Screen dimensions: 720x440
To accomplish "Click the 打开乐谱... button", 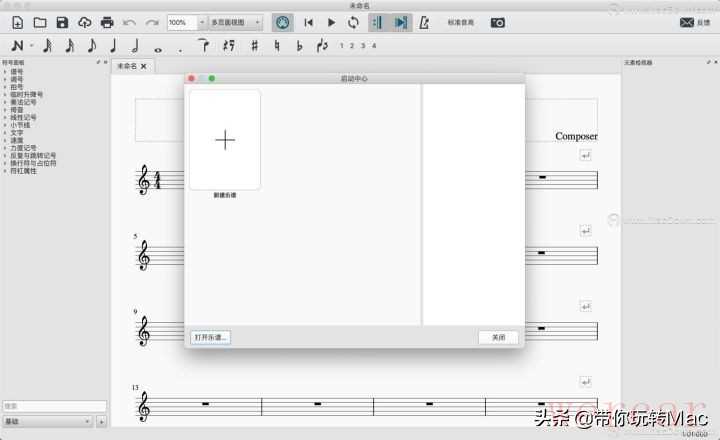I will (x=211, y=337).
